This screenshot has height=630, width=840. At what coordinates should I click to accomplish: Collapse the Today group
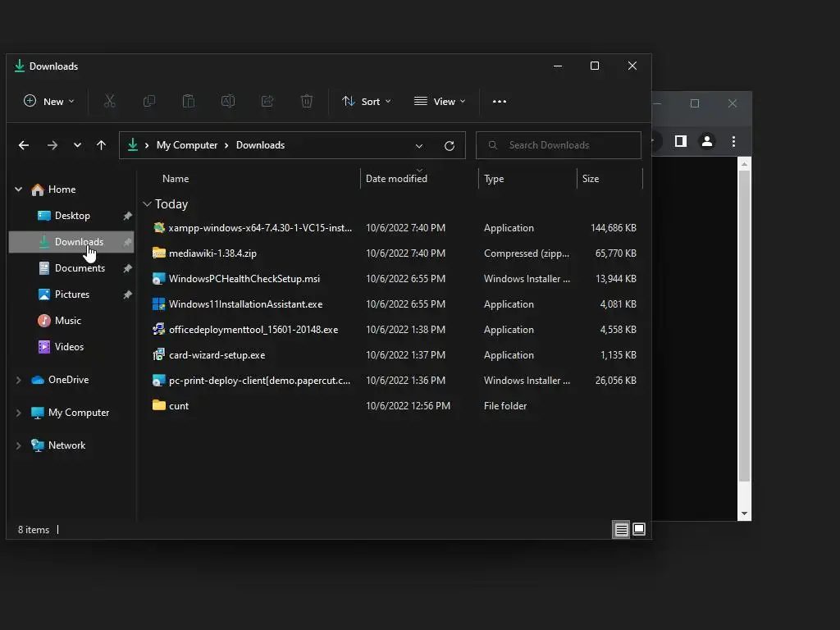[147, 204]
